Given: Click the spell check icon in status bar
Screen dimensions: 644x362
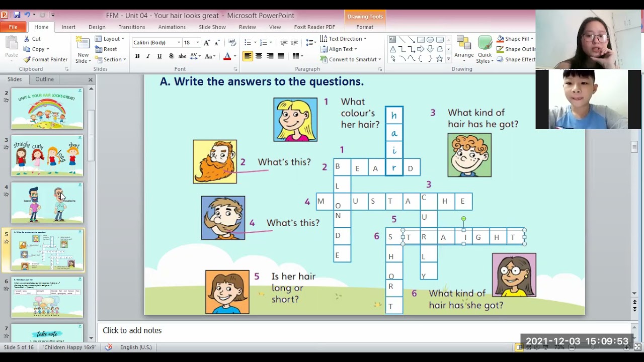Looking at the screenshot, I should tap(108, 347).
